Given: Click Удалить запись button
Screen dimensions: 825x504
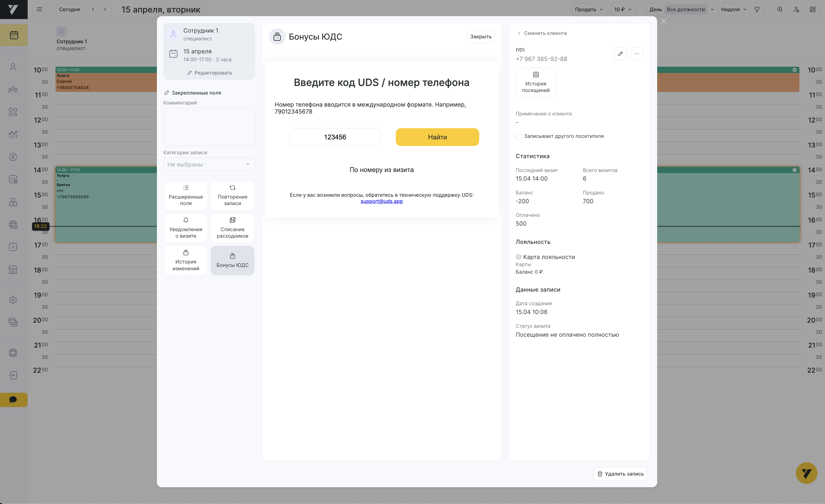Looking at the screenshot, I should pos(620,474).
